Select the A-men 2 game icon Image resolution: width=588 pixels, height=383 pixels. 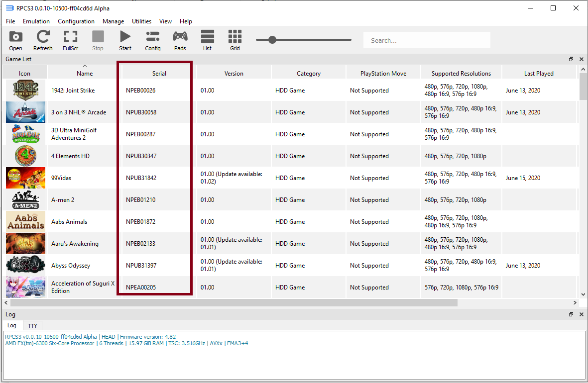25,200
